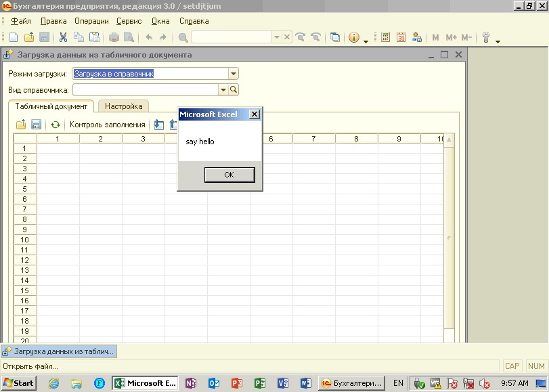Viewport: 549px width, 392px height.
Task: Click the magnifier lookup beside Вид справочника
Action: [233, 89]
